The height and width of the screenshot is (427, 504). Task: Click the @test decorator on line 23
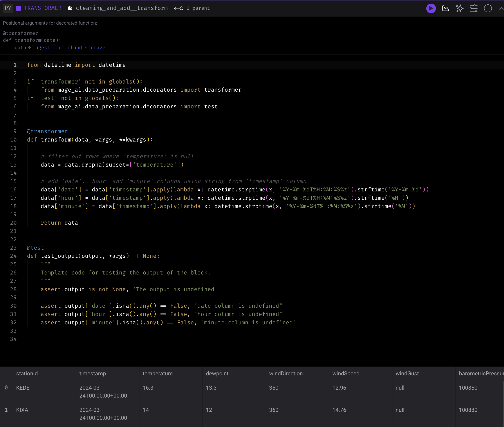[x=35, y=248]
